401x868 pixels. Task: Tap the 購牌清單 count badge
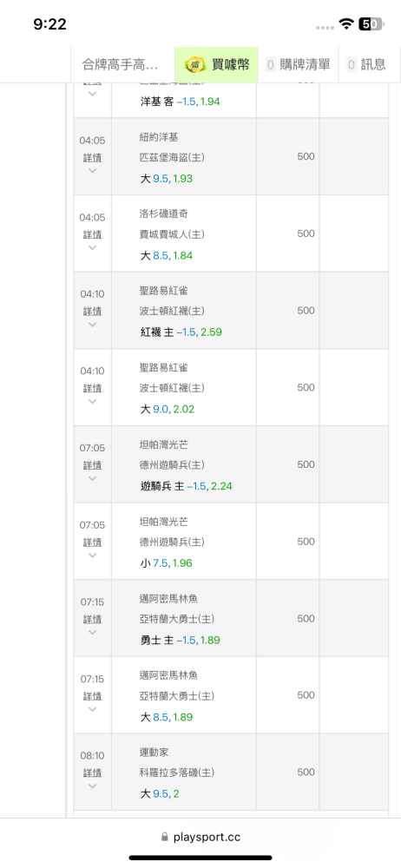271,65
